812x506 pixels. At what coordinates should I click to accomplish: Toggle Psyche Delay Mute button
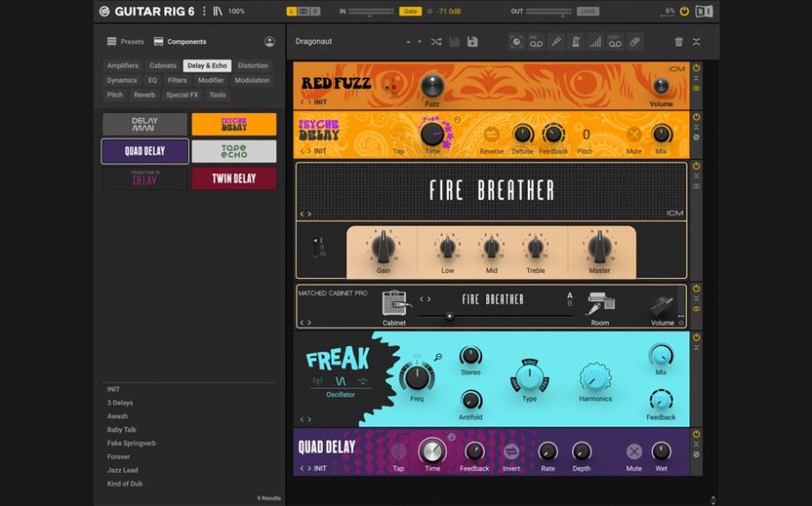coord(634,134)
